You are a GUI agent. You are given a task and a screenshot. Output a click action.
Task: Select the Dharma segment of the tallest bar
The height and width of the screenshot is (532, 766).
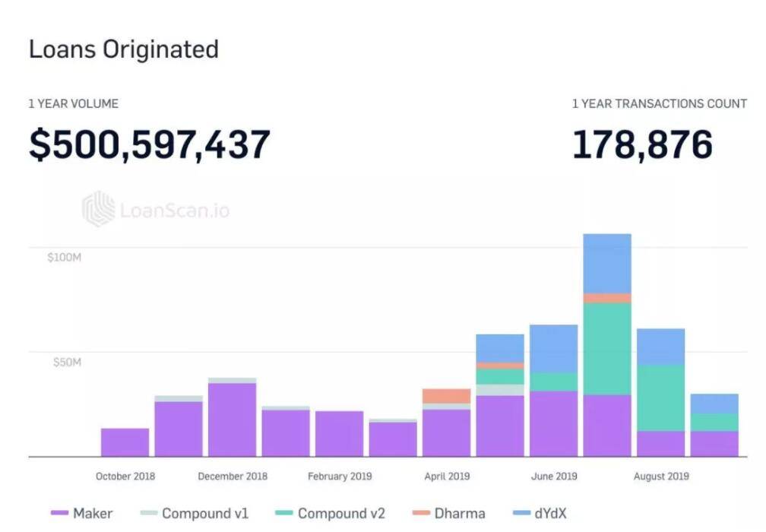[607, 299]
